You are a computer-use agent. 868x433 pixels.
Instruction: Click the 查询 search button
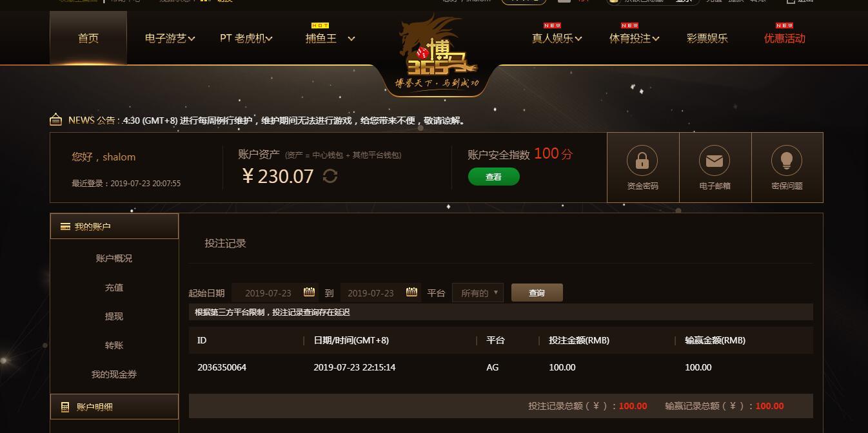[x=537, y=293]
